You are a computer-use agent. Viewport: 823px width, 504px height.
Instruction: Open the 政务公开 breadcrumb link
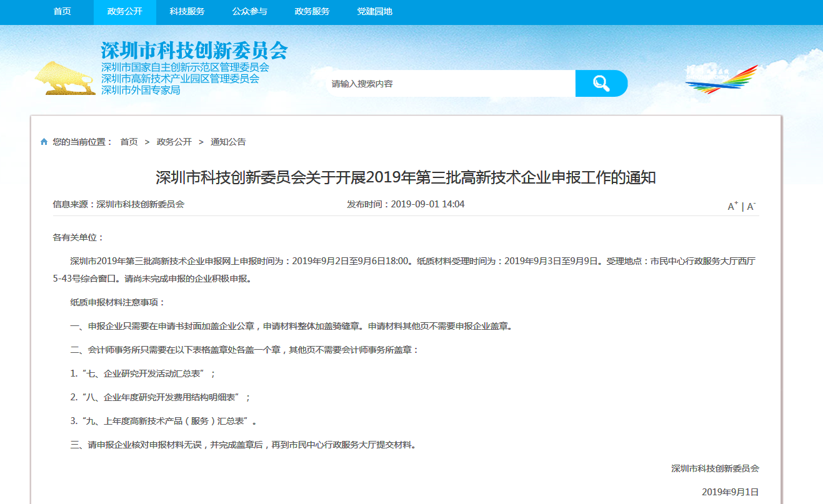click(x=174, y=142)
